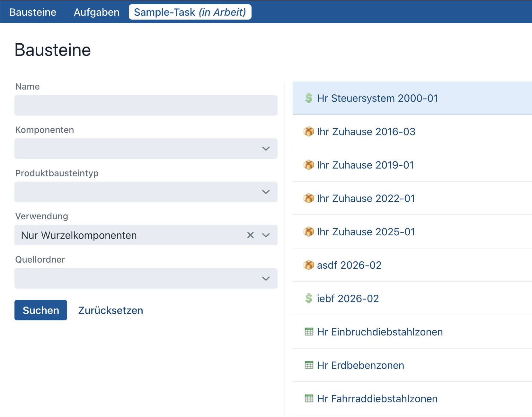This screenshot has width=532, height=417.
Task: Click the table icon beside Hr Fahrraddiebstahlzonen
Action: pyautogui.click(x=309, y=399)
